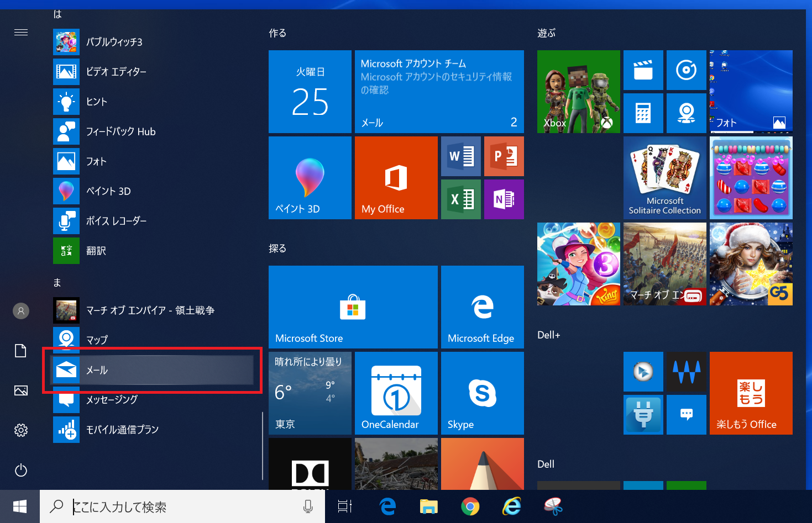Launch the Excel tile
The image size is (812, 523).
[461, 199]
